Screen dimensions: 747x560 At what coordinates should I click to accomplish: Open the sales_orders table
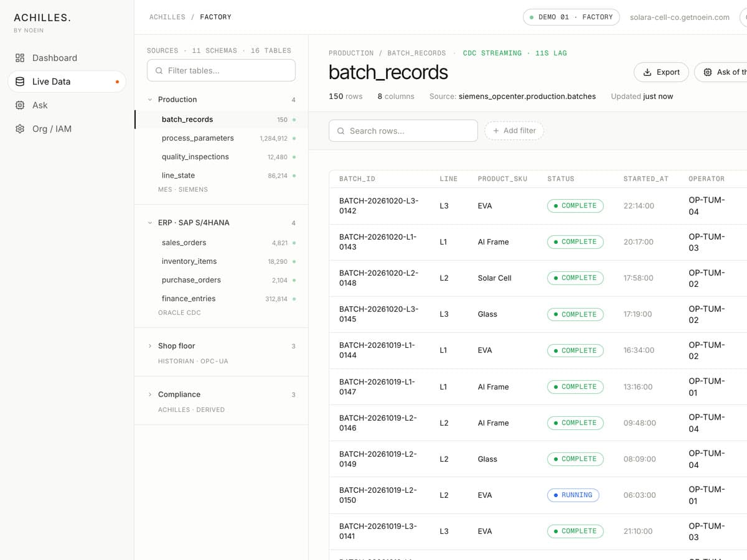pyautogui.click(x=221, y=243)
